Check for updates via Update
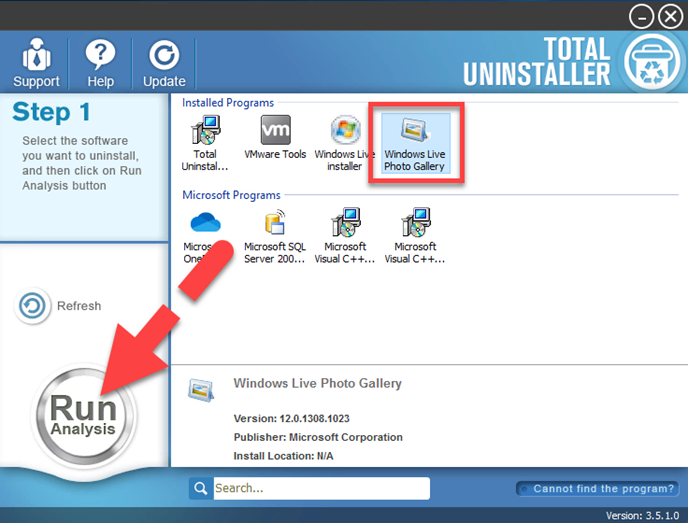 point(164,63)
